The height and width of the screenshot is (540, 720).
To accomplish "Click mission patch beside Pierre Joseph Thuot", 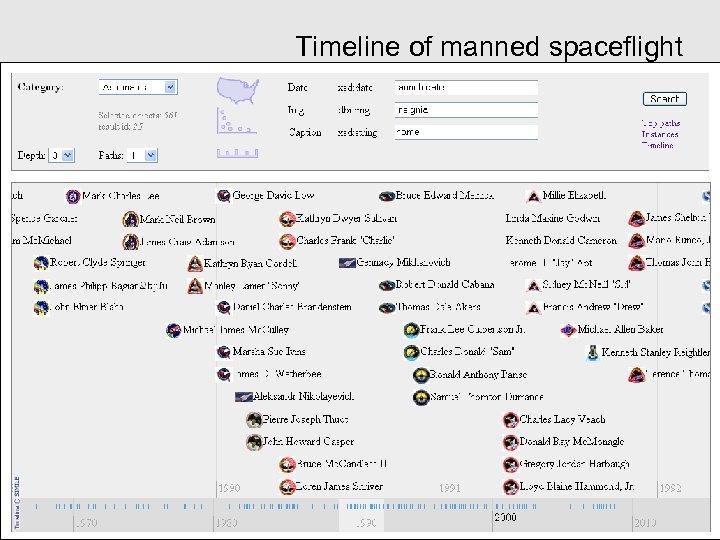I will click(x=253, y=419).
